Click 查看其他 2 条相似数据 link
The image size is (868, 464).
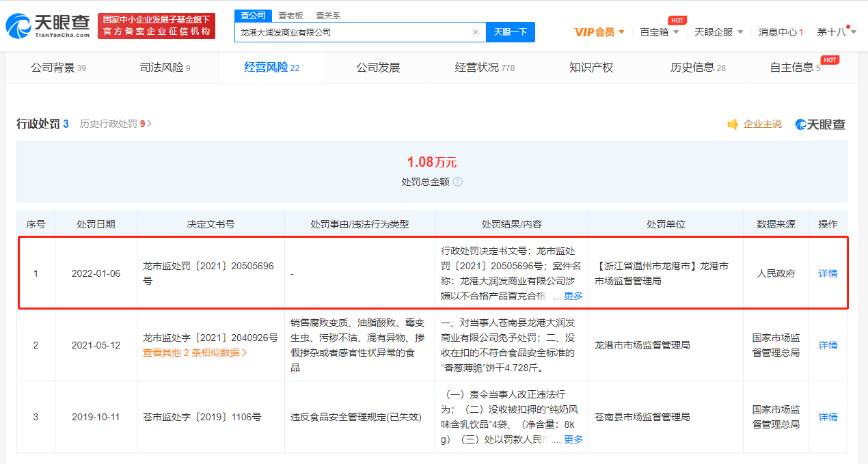pyautogui.click(x=195, y=353)
